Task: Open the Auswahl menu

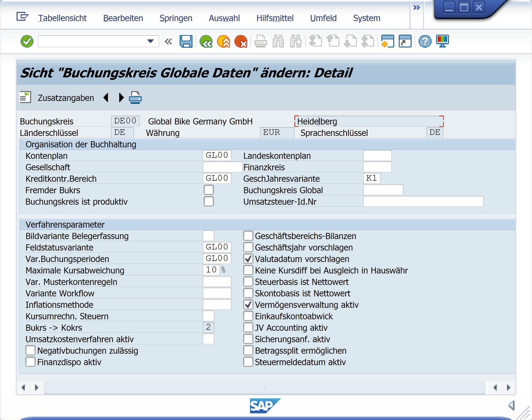Action: pos(224,18)
